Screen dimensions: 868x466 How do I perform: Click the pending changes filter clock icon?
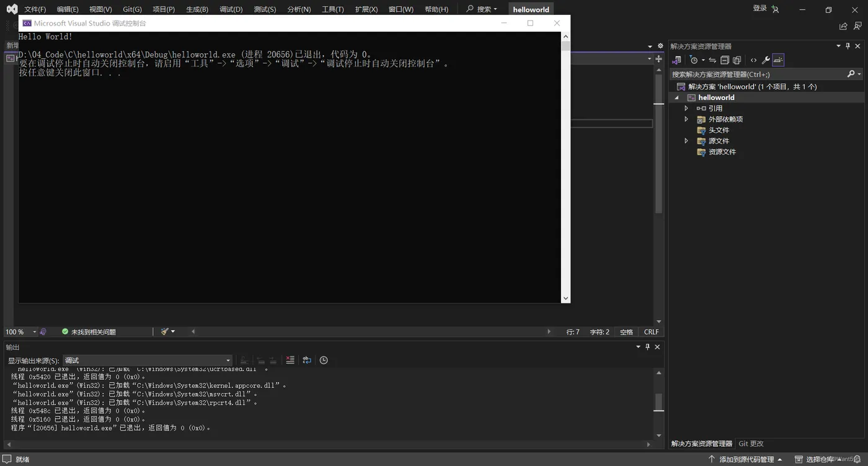694,60
